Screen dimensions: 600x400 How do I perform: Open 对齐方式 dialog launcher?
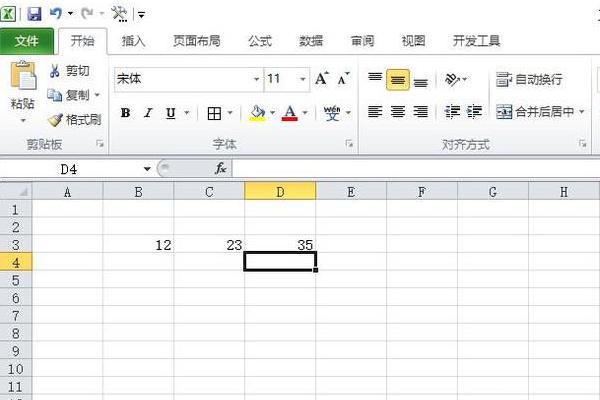[583, 144]
